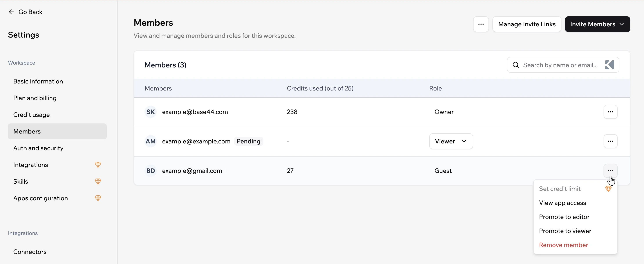
Task: Open the header three-dots options button
Action: [x=481, y=24]
